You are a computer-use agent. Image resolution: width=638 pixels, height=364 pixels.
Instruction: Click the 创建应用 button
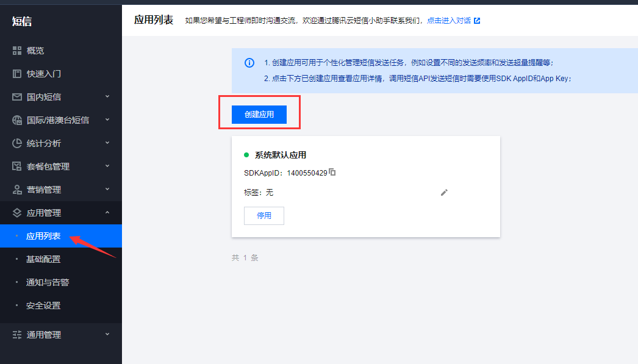pos(259,114)
